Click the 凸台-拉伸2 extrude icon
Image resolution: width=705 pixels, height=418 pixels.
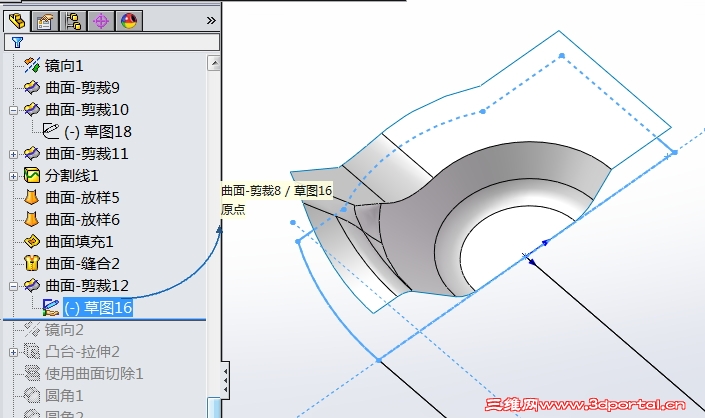click(32, 351)
